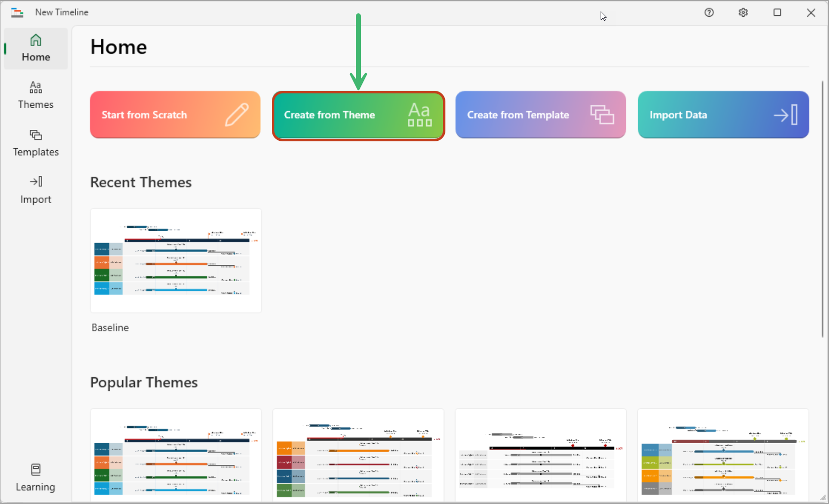
Task: Open the Help question mark icon
Action: (x=709, y=12)
